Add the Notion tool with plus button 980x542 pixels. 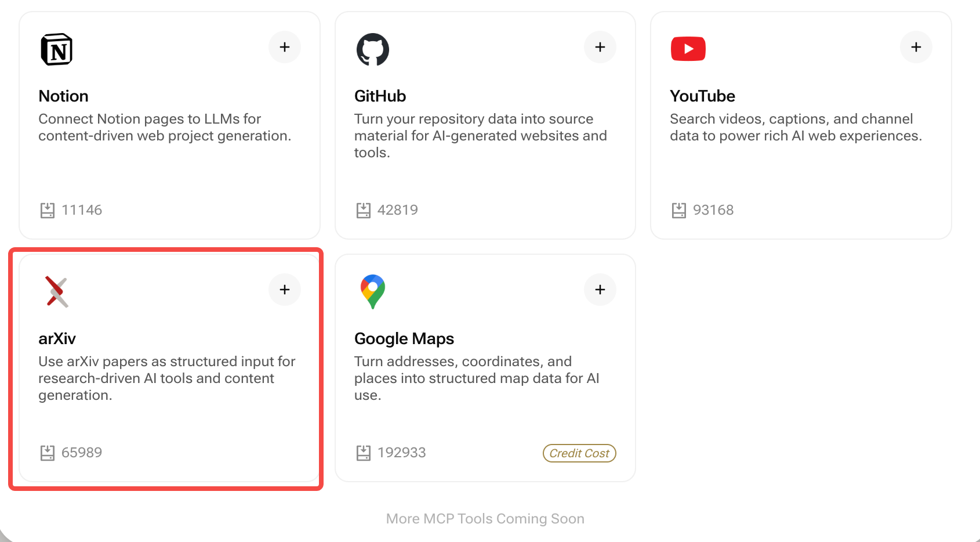285,47
